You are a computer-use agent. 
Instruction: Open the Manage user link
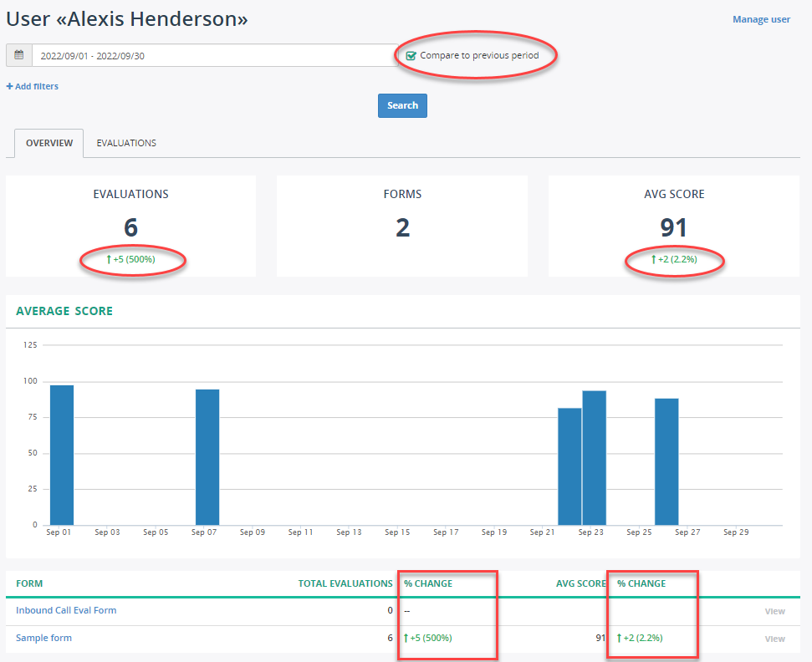tap(761, 19)
